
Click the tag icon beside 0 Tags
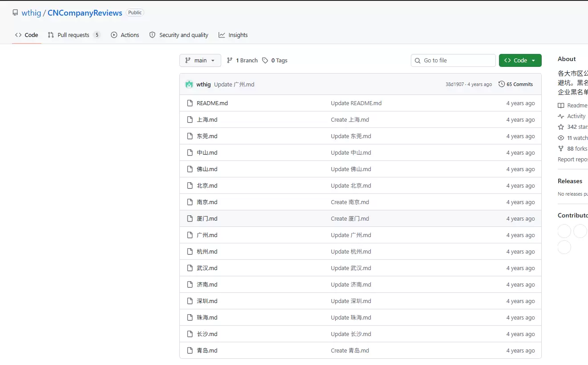(x=265, y=61)
